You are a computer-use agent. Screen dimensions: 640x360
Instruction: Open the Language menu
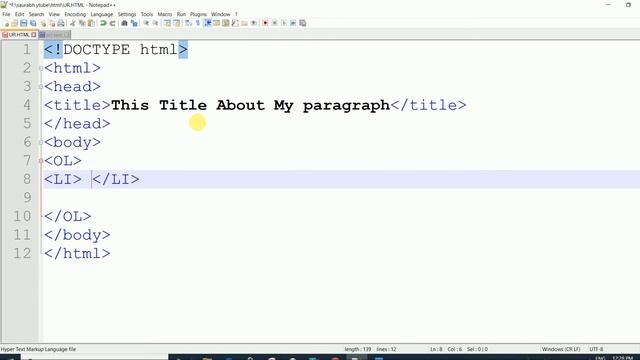(102, 14)
